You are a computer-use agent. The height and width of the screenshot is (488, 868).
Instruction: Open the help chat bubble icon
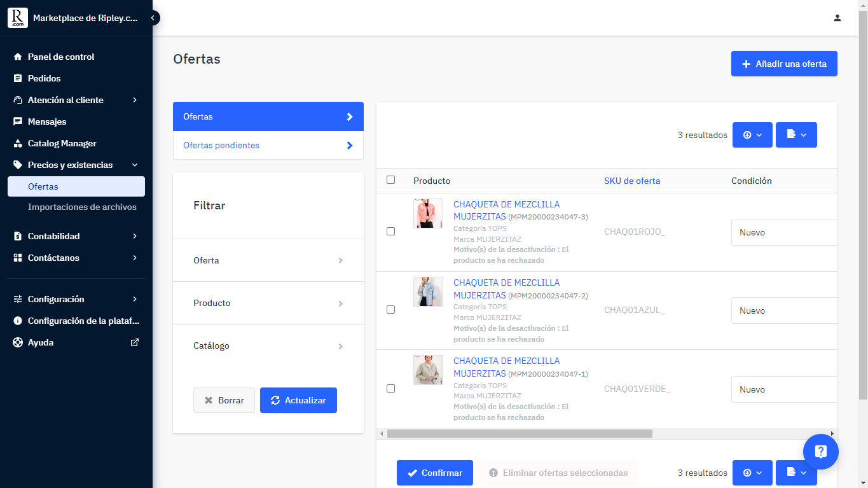click(x=820, y=452)
